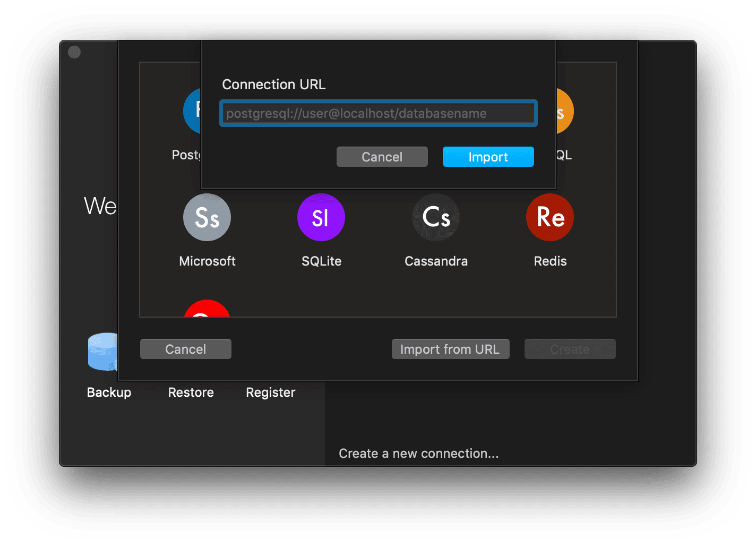Select the Microsoft SQL Server icon

[207, 217]
